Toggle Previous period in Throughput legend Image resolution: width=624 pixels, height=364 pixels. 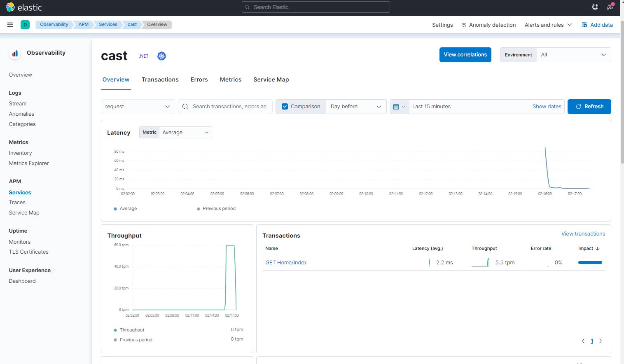click(133, 340)
